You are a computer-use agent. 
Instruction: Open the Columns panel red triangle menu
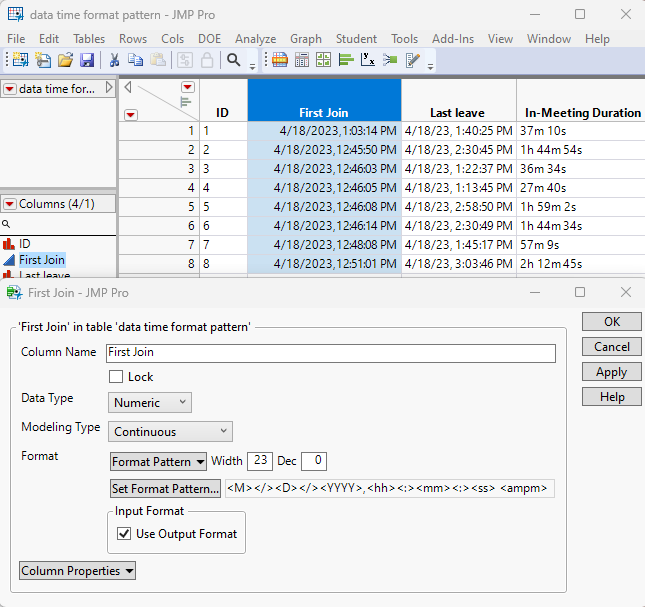point(10,204)
